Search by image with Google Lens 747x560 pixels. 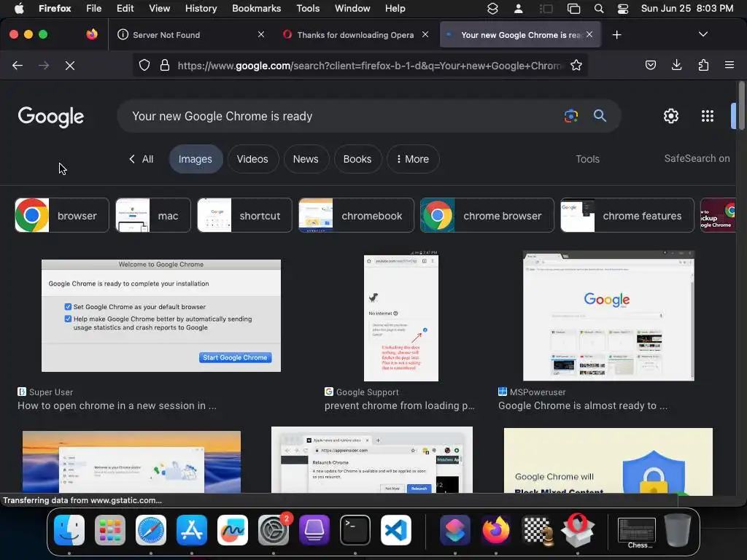570,116
